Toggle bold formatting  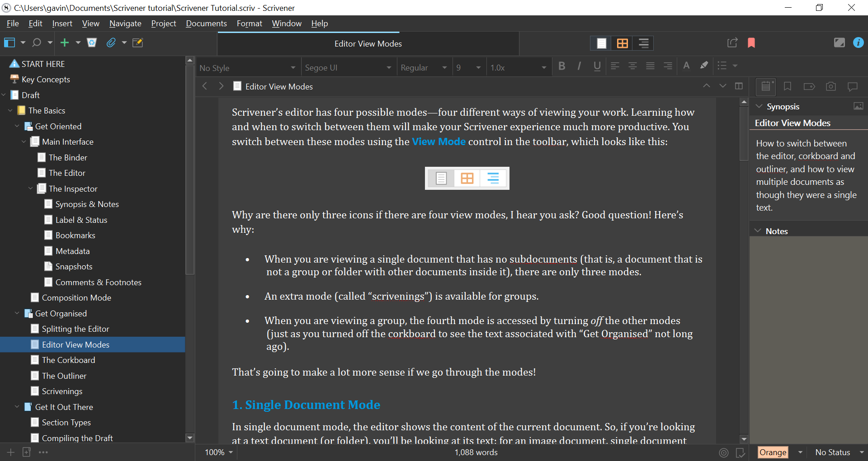tap(562, 66)
